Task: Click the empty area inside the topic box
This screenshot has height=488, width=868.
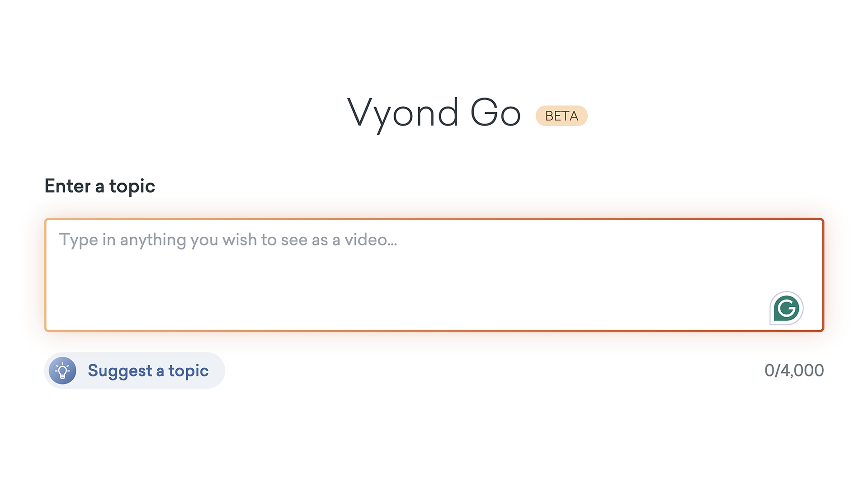Action: (x=407, y=294)
